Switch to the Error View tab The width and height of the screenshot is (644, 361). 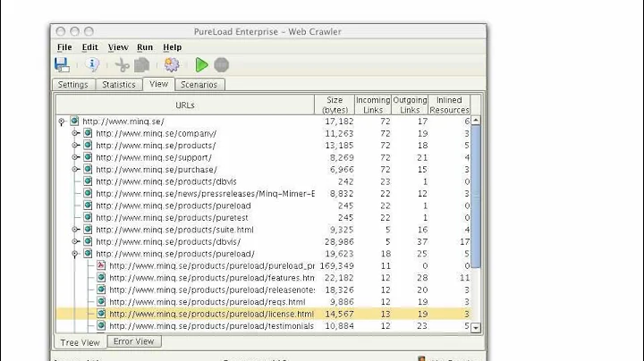[134, 341]
